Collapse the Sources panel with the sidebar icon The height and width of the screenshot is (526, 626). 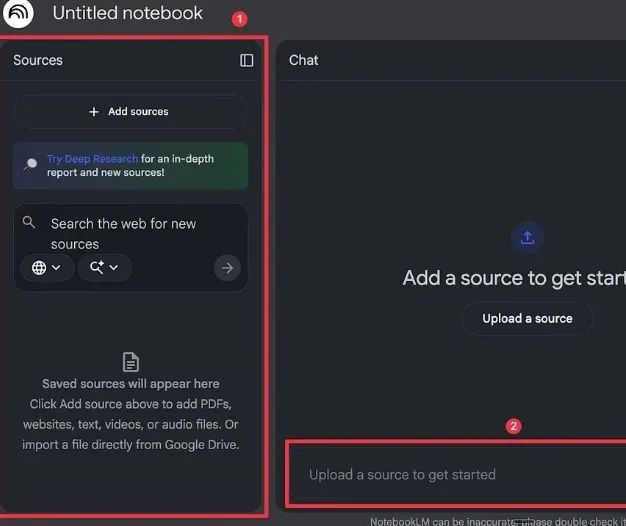click(x=246, y=61)
